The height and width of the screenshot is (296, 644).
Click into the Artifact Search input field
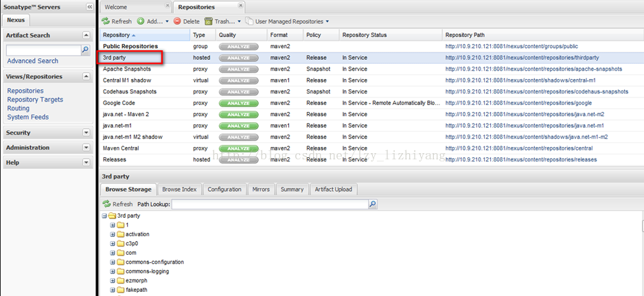click(x=44, y=50)
